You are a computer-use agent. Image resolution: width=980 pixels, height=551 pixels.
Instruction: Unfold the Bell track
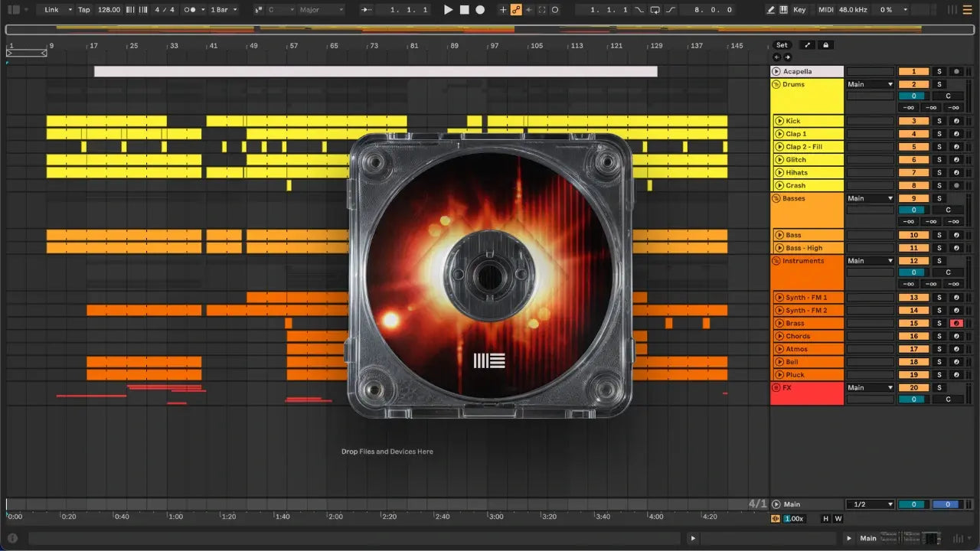click(779, 362)
